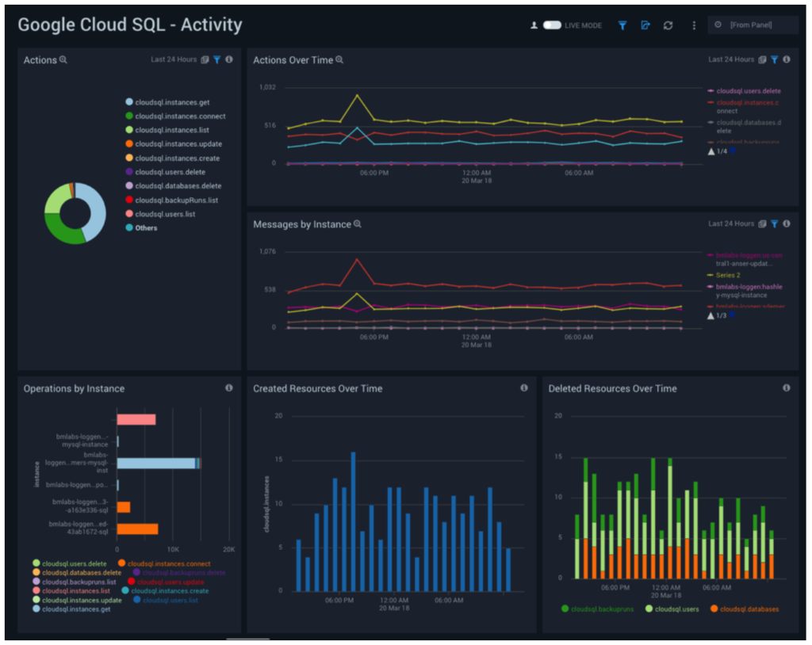Toggle cloudsql.instances.connect in Operations by Instance legend
Viewport: 812px width, 645px height.
pos(164,563)
